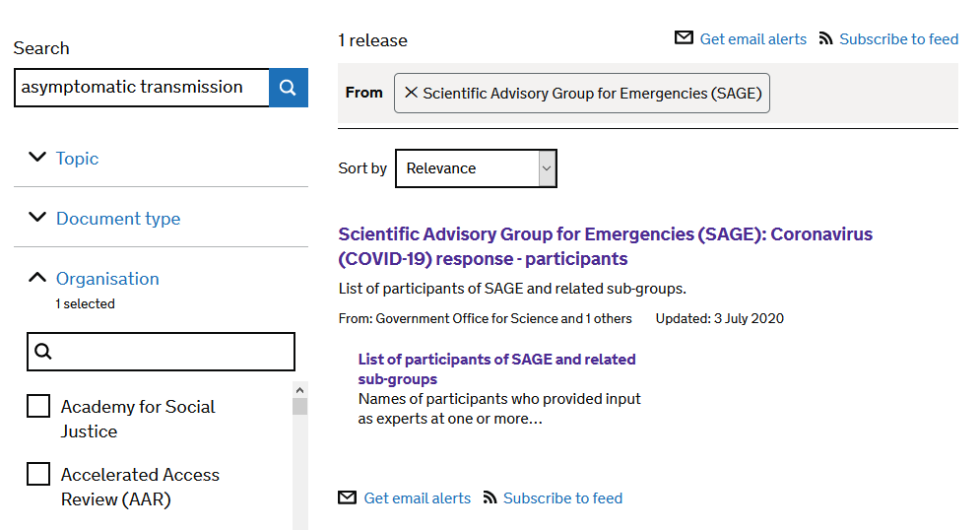Click the bottom envelope email icon
The image size is (980, 530).
point(347,497)
